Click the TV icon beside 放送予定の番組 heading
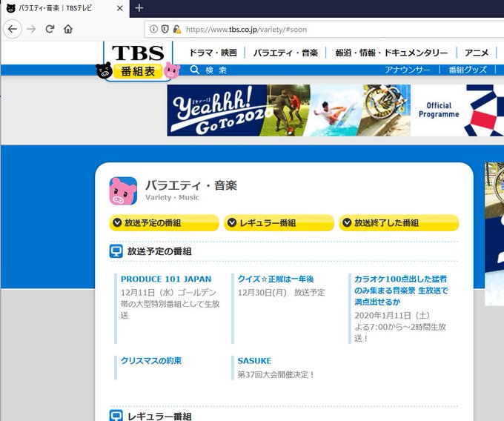Image resolution: width=504 pixels, height=421 pixels. click(x=116, y=251)
